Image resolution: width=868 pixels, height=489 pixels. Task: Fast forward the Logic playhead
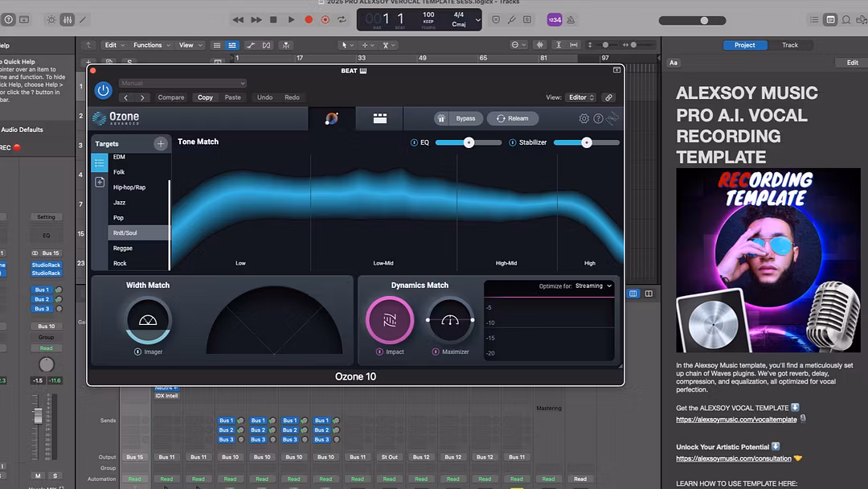coord(256,20)
